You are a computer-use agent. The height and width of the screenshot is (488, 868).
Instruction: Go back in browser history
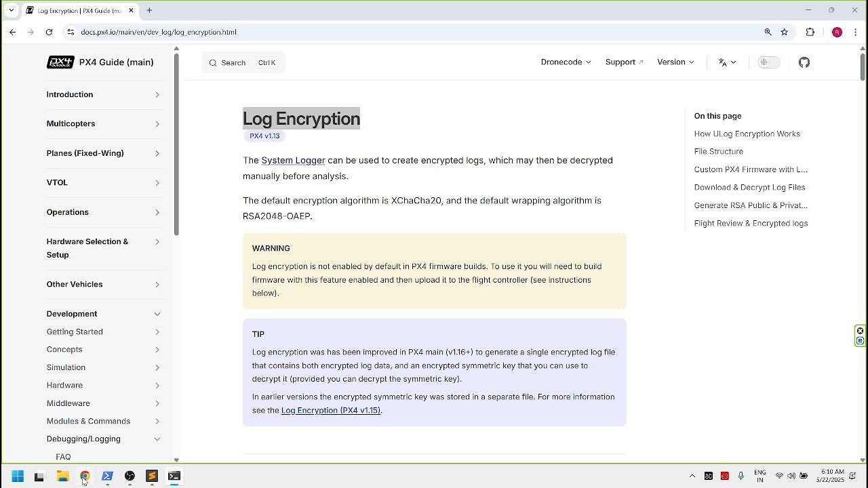tap(13, 32)
